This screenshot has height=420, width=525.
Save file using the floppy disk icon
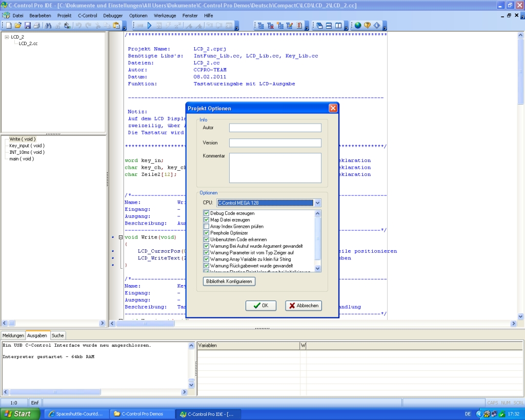coord(28,26)
